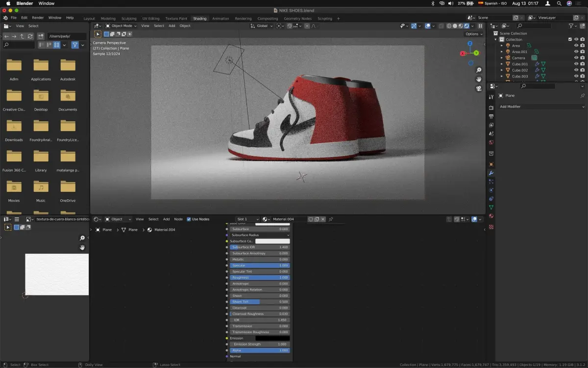
Task: Switch to the Compositing workspace tab
Action: pos(268,19)
